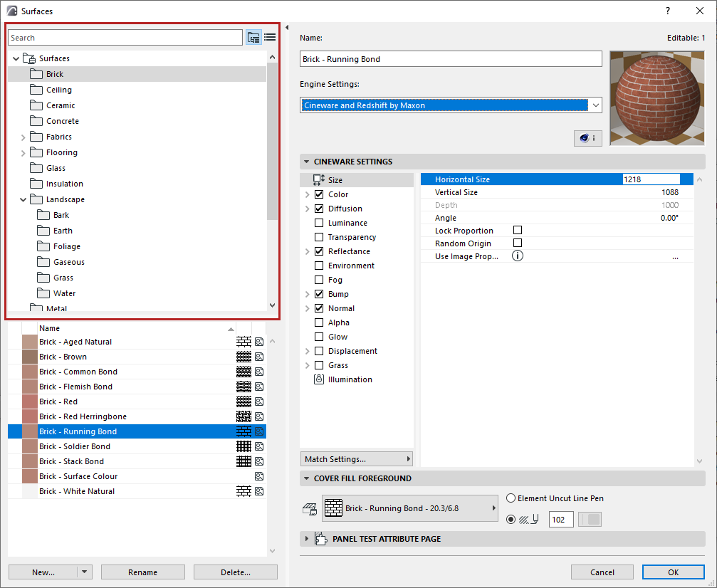Image resolution: width=717 pixels, height=588 pixels.
Task: Click the Rename button
Action: point(142,572)
